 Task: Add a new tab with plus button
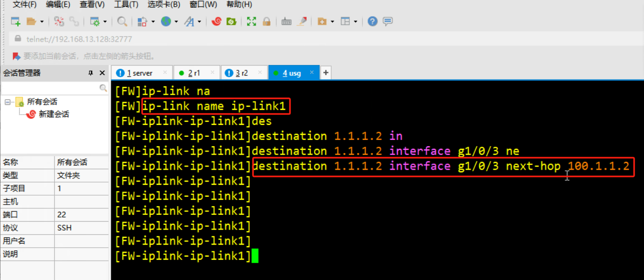326,73
